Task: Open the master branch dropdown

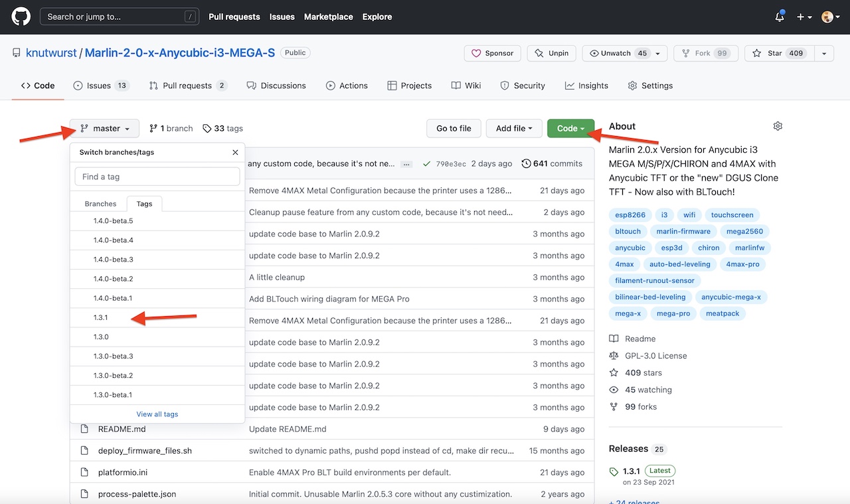Action: tap(105, 128)
